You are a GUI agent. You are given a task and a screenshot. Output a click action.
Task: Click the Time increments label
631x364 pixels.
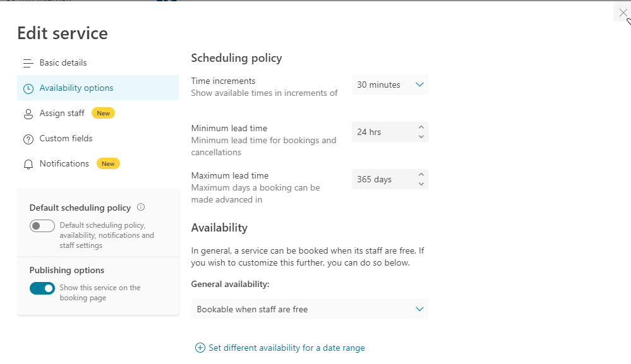coord(224,81)
